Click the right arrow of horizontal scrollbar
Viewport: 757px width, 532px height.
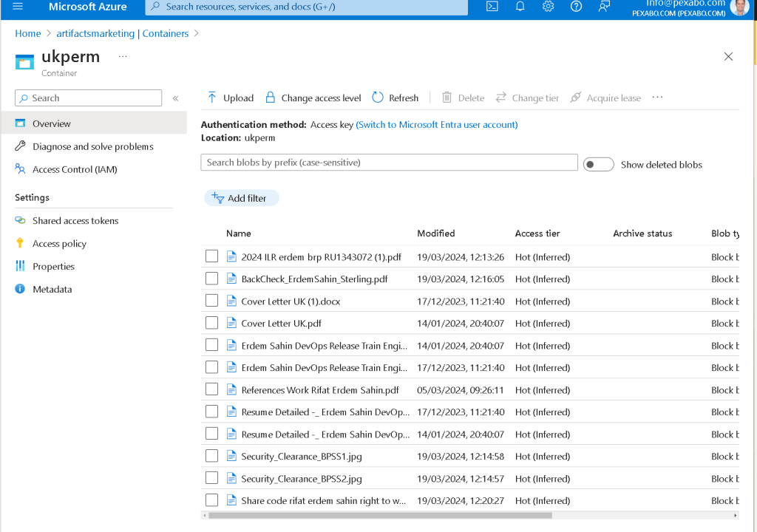(736, 515)
